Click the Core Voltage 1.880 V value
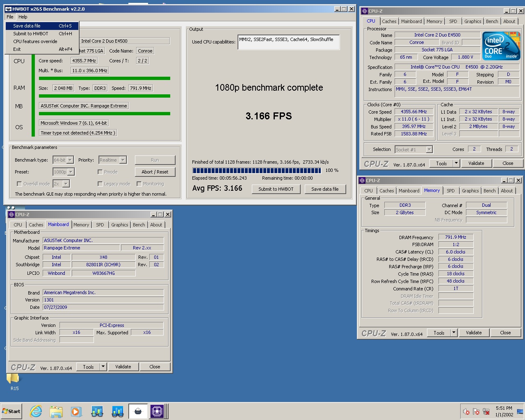The width and height of the screenshot is (525, 420). pyautogui.click(x=465, y=57)
